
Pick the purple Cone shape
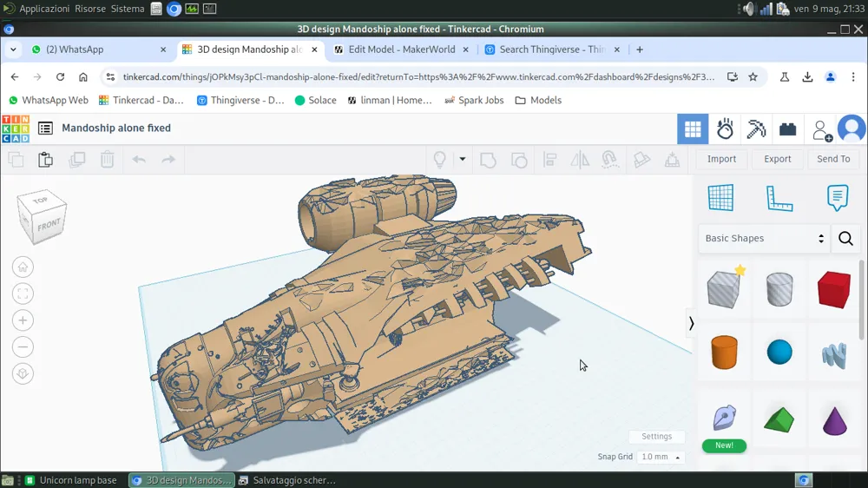[x=834, y=420]
